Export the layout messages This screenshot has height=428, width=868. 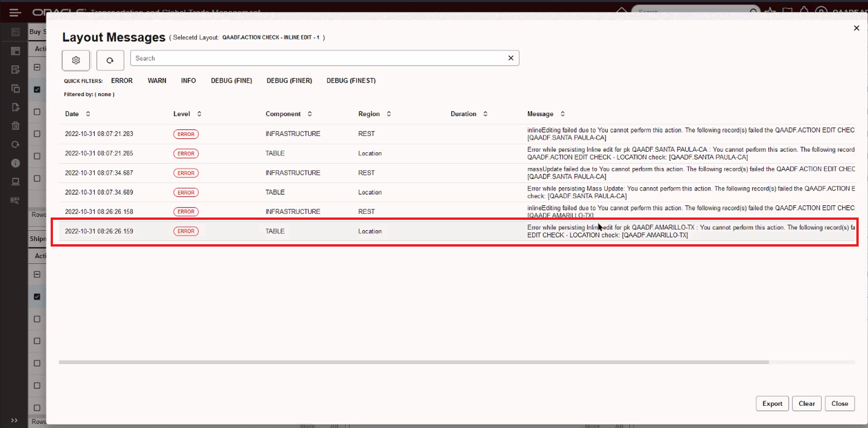[x=772, y=403]
